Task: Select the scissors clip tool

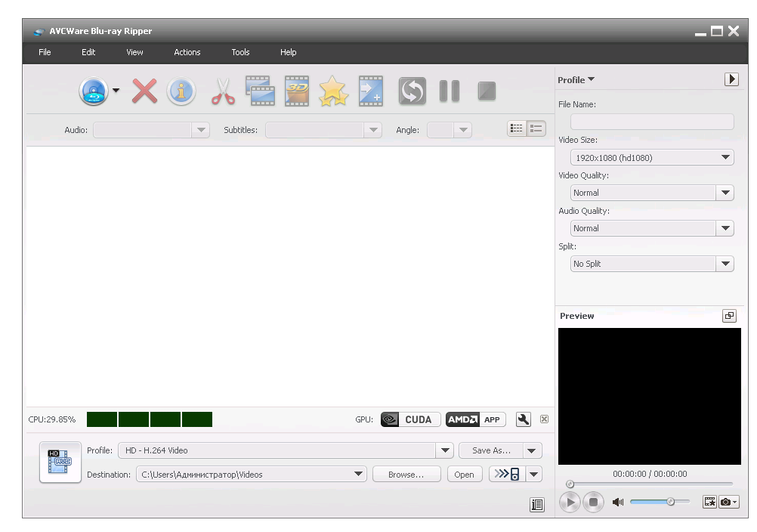Action: tap(223, 91)
